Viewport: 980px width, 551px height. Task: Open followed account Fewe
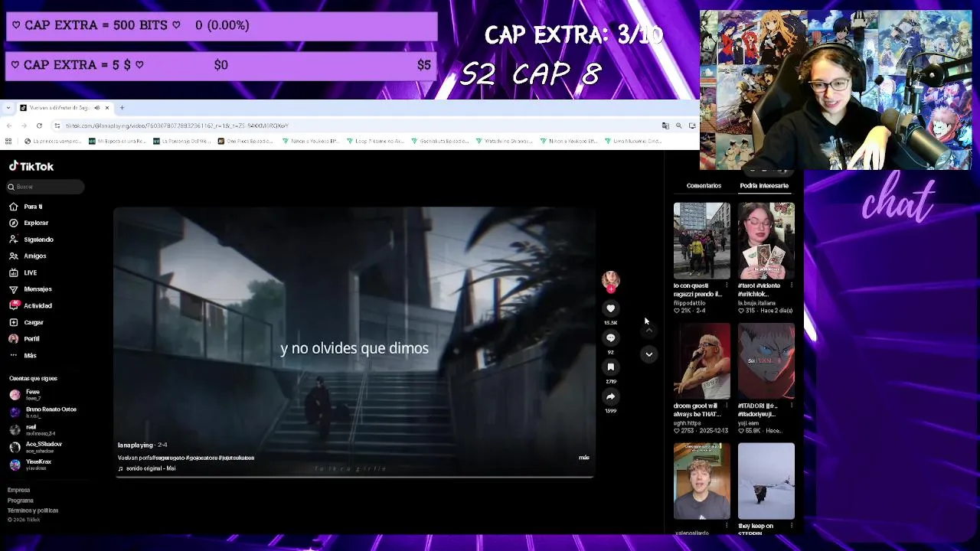click(x=25, y=395)
